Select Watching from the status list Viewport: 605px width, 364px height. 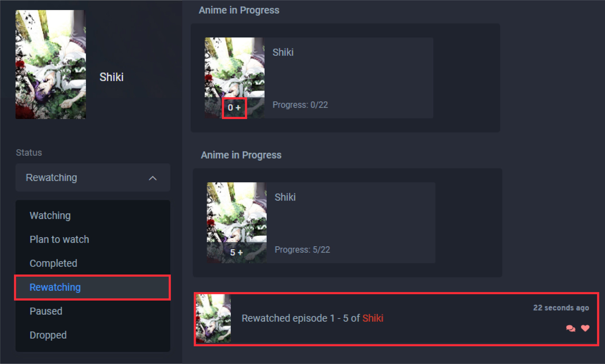(50, 216)
